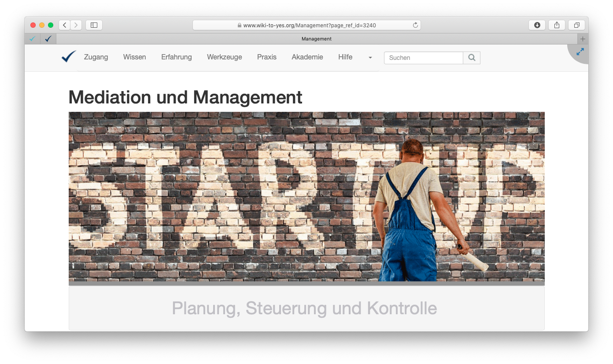This screenshot has height=364, width=613.
Task: Select the first pinned tab with light checkmark
Action: 32,39
